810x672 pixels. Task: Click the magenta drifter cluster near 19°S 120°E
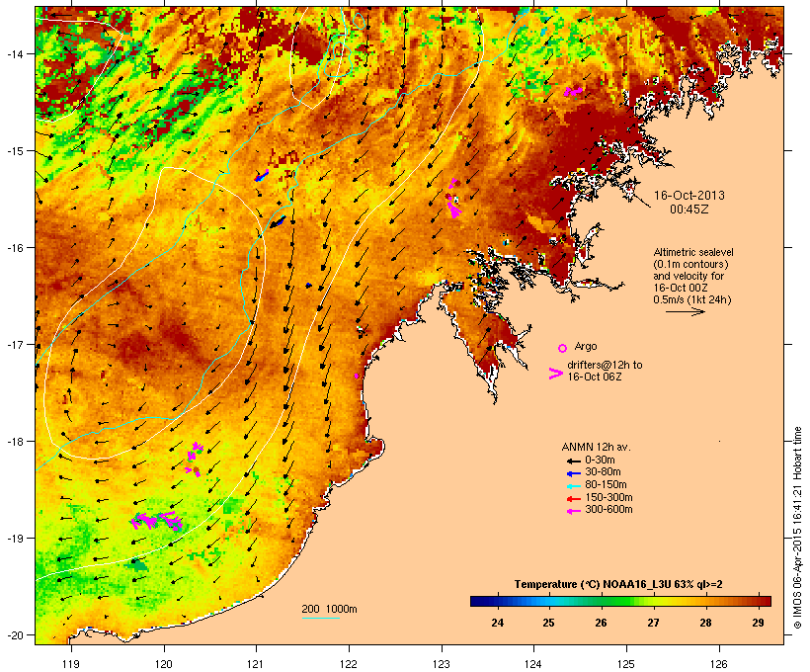156,521
